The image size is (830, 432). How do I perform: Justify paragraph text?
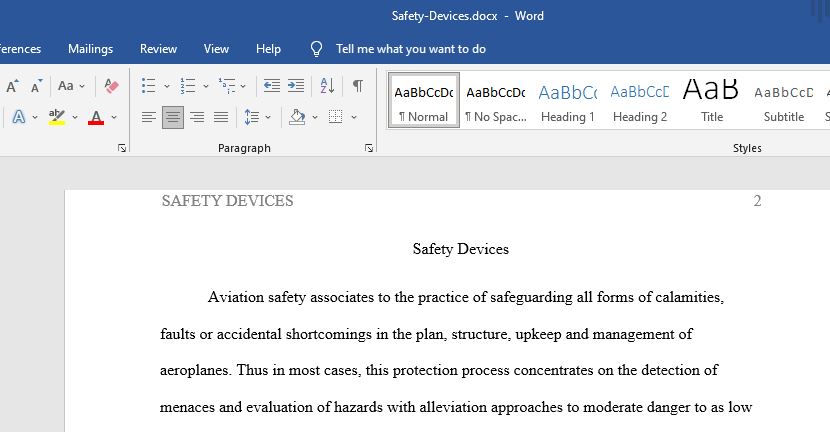[x=221, y=117]
